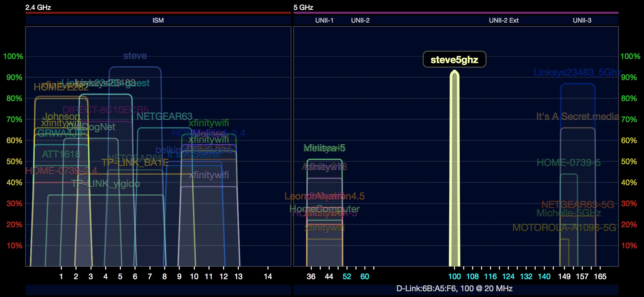This screenshot has height=297, width=644.
Task: Click the 50% label on the right axis
Action: pos(629,162)
